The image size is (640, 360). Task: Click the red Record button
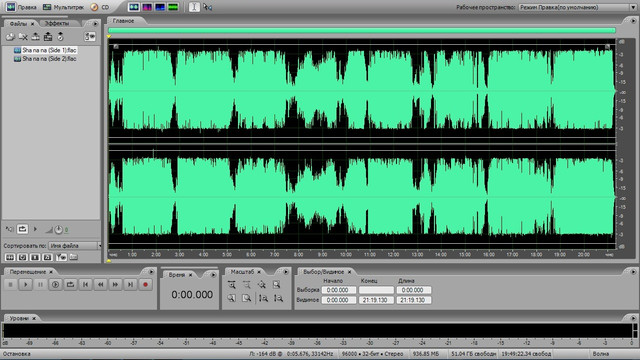point(145,284)
